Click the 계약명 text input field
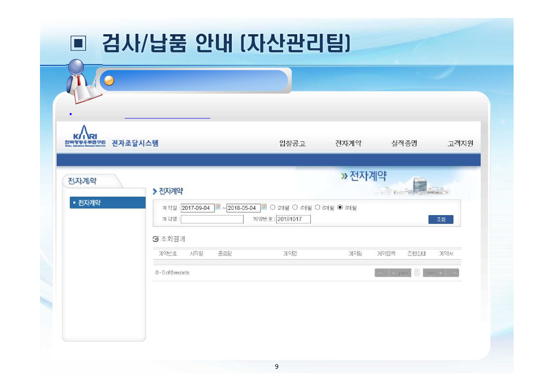Viewport: 554px width, 392px height. (x=213, y=219)
